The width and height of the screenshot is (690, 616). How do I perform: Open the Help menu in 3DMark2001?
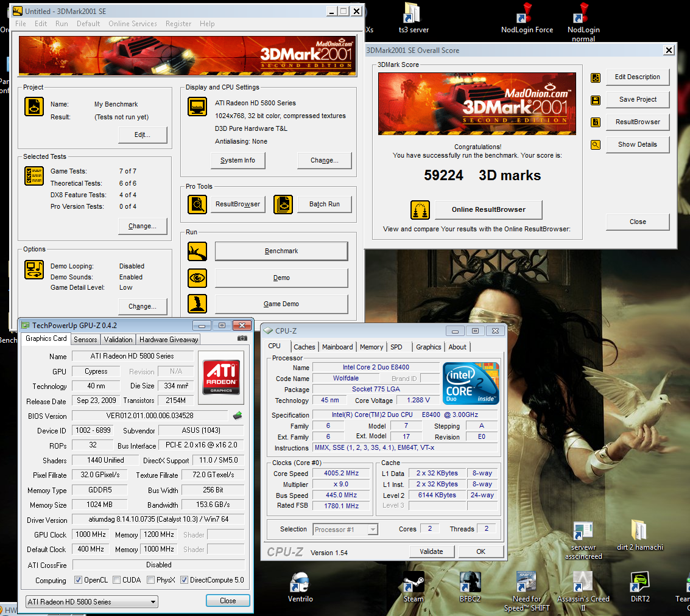tap(207, 24)
